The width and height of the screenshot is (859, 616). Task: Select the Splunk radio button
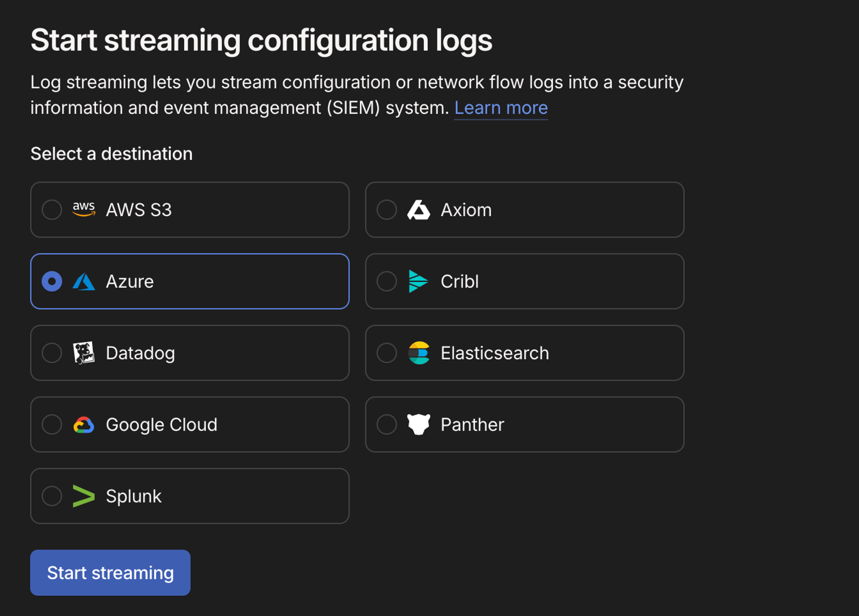tap(52, 496)
